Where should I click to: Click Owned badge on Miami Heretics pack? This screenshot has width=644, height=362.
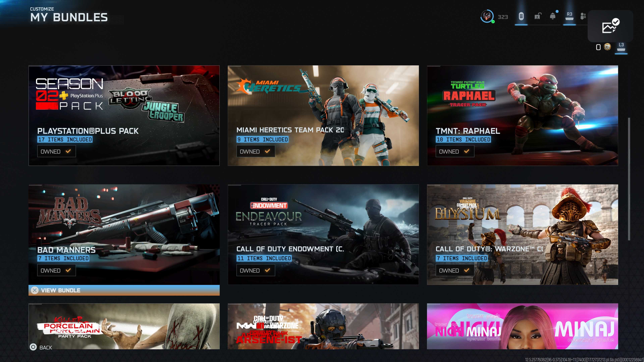[256, 151]
